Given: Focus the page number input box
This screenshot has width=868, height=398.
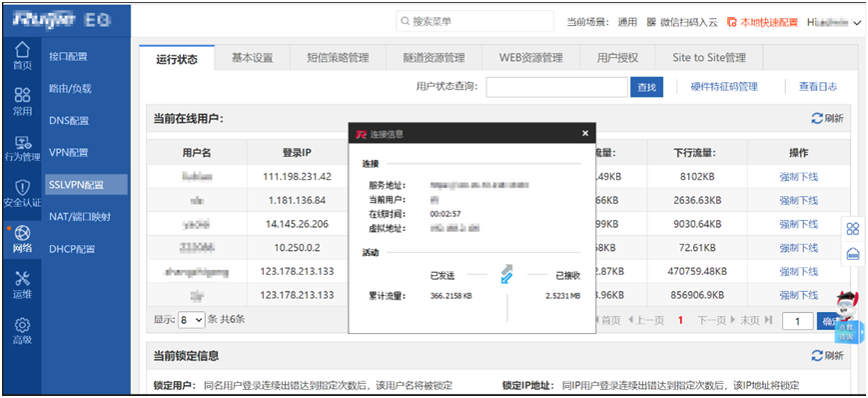Looking at the screenshot, I should 797,321.
